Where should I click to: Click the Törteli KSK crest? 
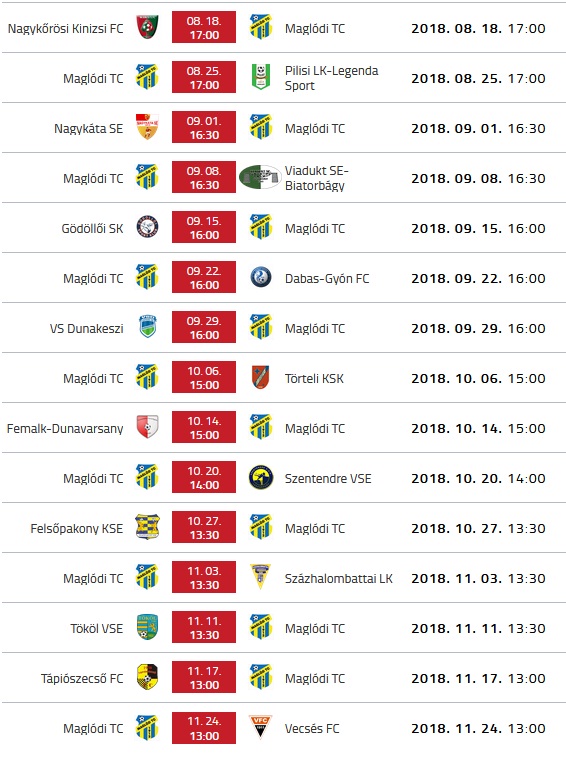(x=261, y=377)
